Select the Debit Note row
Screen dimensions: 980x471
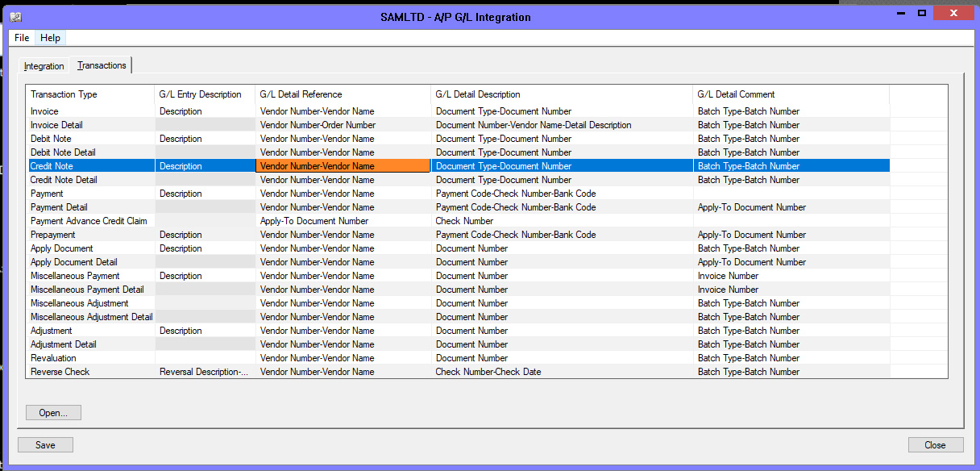(x=458, y=139)
